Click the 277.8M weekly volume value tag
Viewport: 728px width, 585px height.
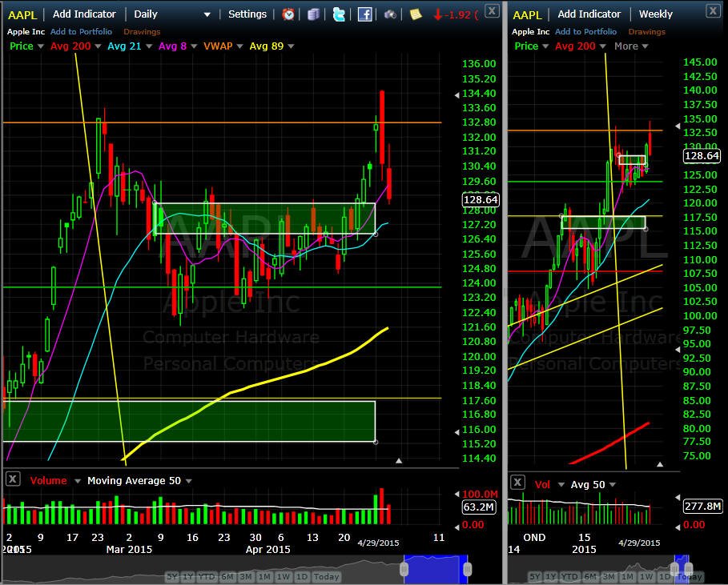coord(702,506)
